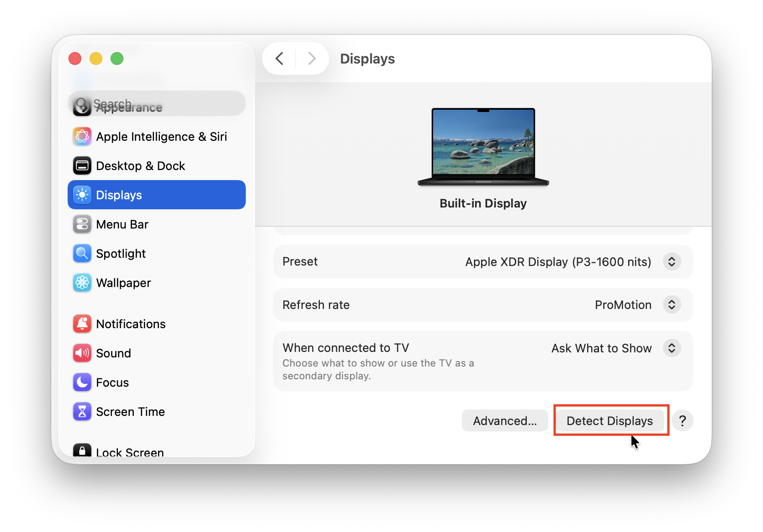The width and height of the screenshot is (763, 532).
Task: Select the Apple Intelligence & Siri icon
Action: [x=82, y=136]
